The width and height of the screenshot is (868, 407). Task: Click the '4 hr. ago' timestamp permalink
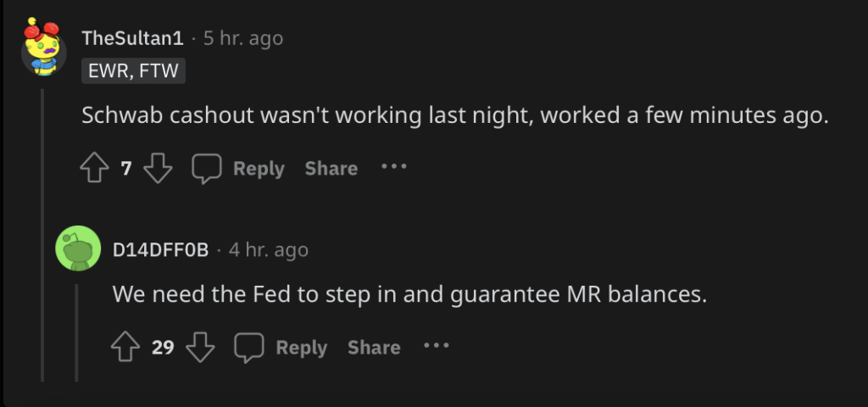tap(269, 250)
